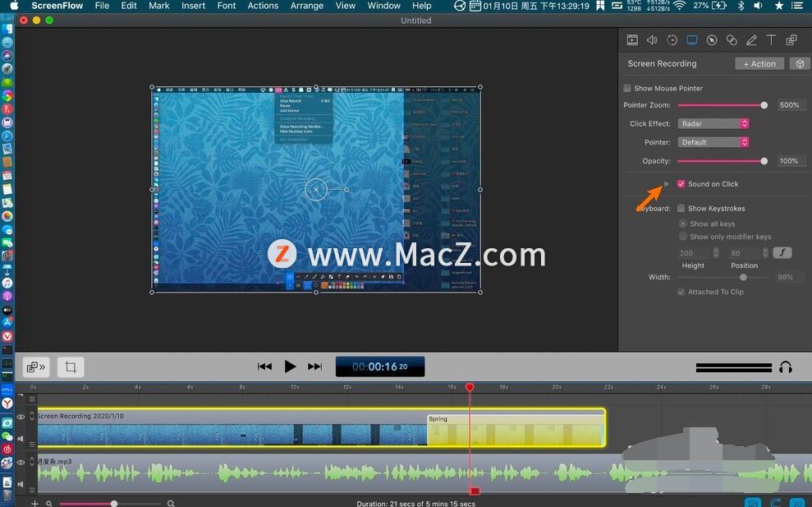This screenshot has width=812, height=507.
Task: Open the Touch Callout inspector tab
Action: tap(732, 40)
